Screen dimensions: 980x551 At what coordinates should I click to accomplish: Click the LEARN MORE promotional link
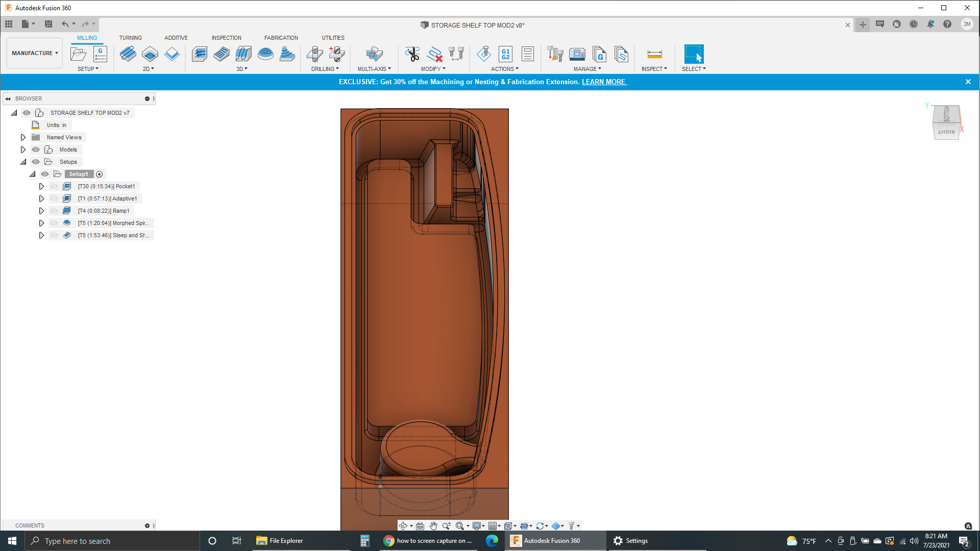(603, 82)
